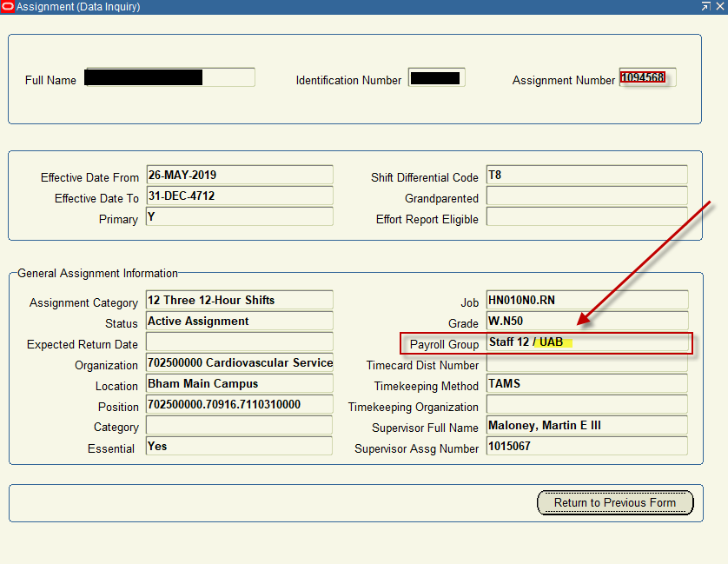Click the Shift Differential Code field
This screenshot has width=728, height=564.
click(x=586, y=176)
